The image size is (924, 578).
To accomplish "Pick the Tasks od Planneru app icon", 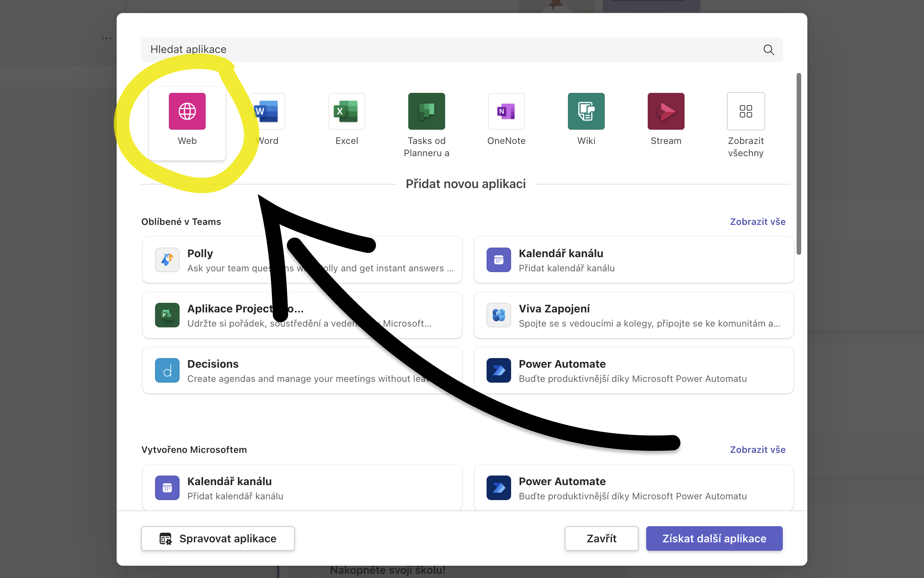I will tap(426, 111).
